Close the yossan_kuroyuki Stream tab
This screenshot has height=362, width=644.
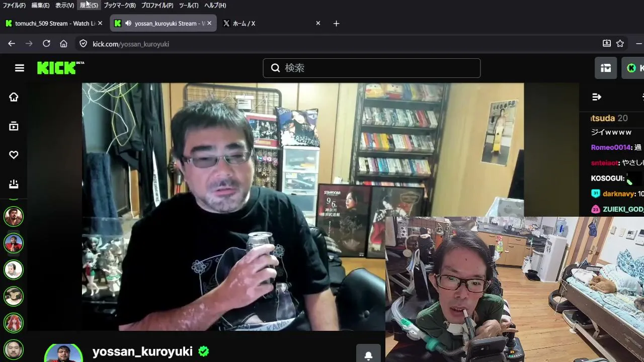point(209,23)
